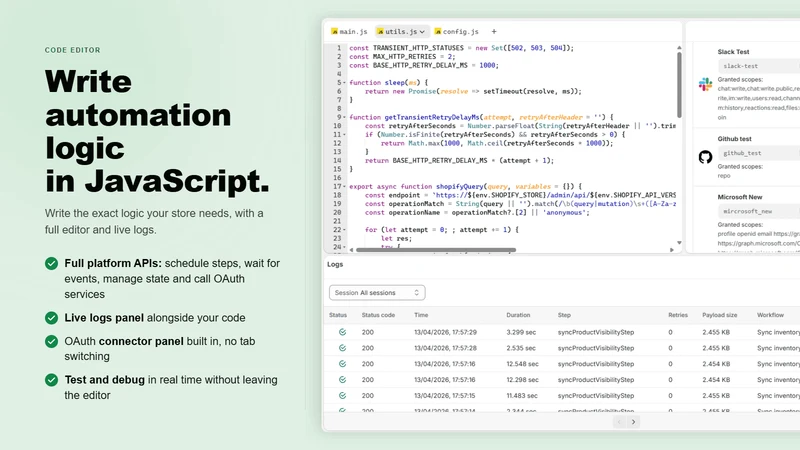Click the 11.483 sec duration cell

(521, 395)
